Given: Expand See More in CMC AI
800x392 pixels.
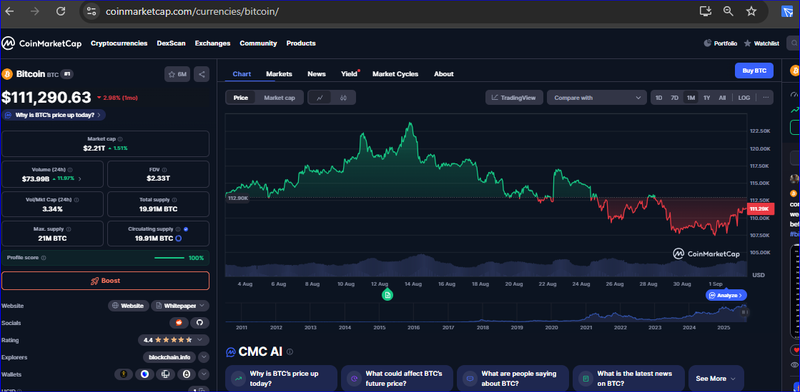Looking at the screenshot, I should tap(716, 379).
